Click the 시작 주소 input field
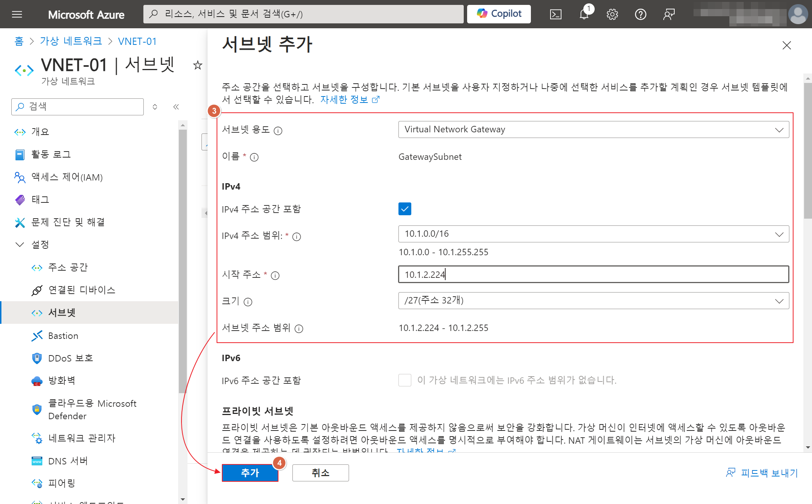The width and height of the screenshot is (812, 504). 593,274
